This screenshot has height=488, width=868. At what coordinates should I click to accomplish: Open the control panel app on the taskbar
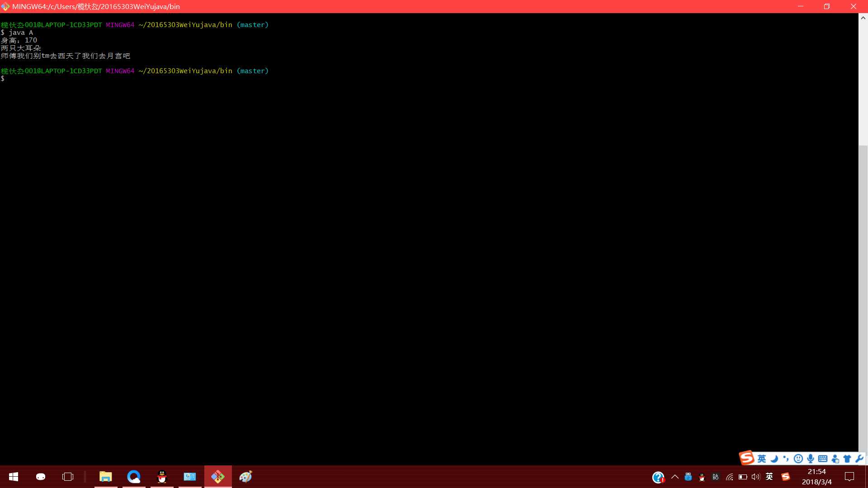pos(190,477)
